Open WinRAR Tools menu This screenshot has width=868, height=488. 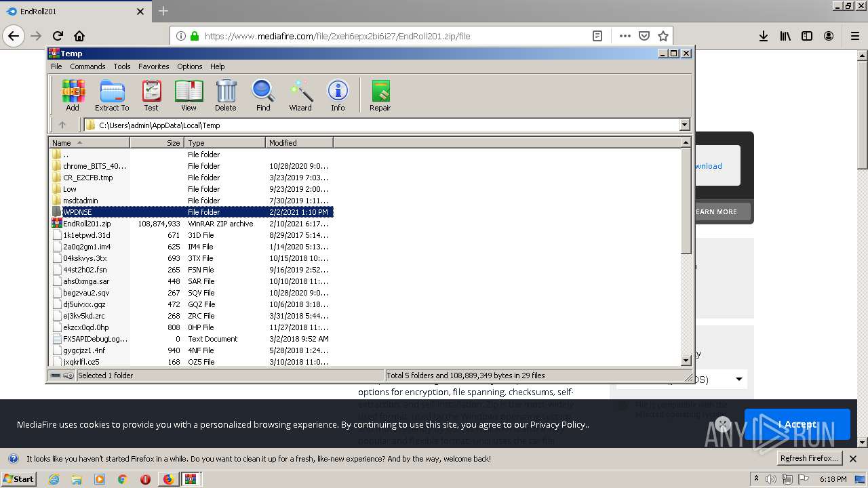122,66
